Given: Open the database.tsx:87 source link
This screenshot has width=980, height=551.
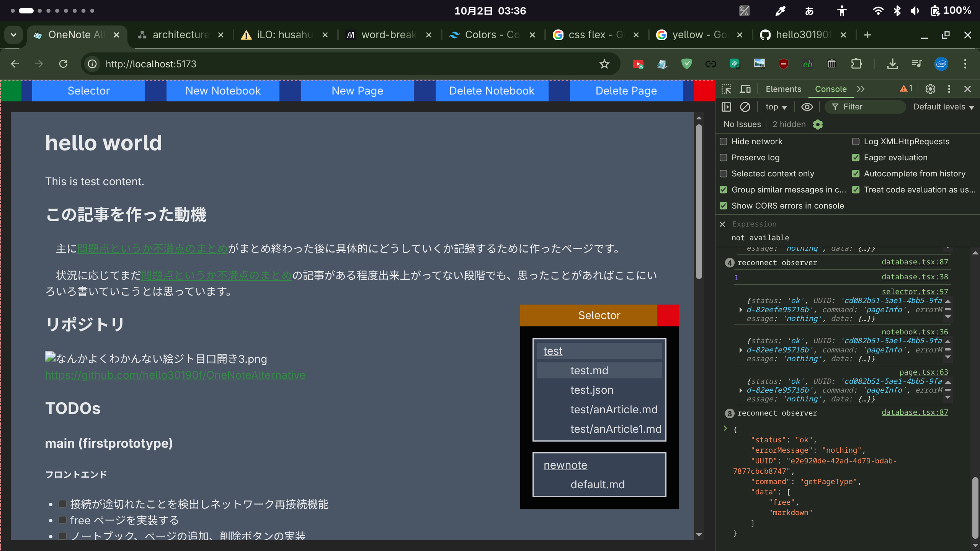Looking at the screenshot, I should pyautogui.click(x=915, y=262).
